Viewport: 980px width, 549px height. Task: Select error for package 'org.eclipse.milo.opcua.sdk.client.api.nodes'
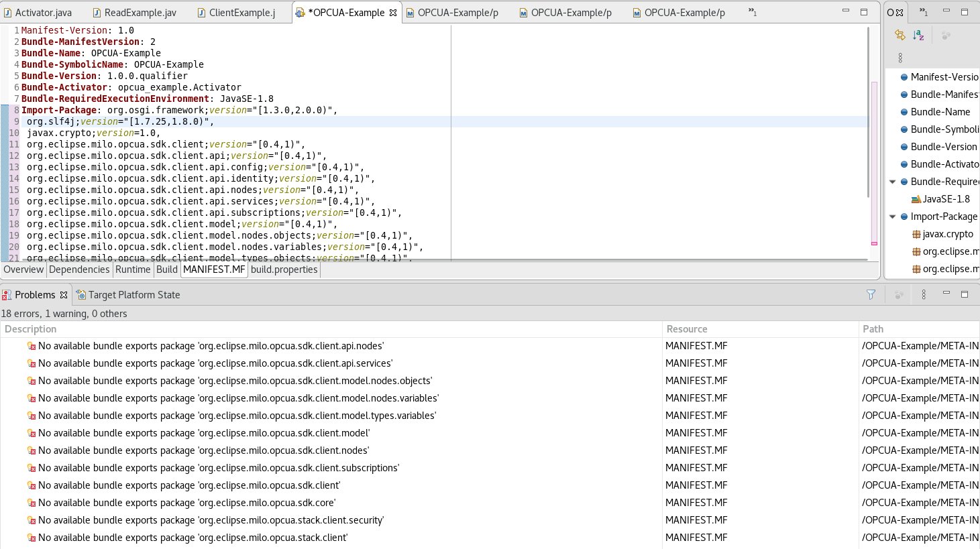click(x=211, y=346)
